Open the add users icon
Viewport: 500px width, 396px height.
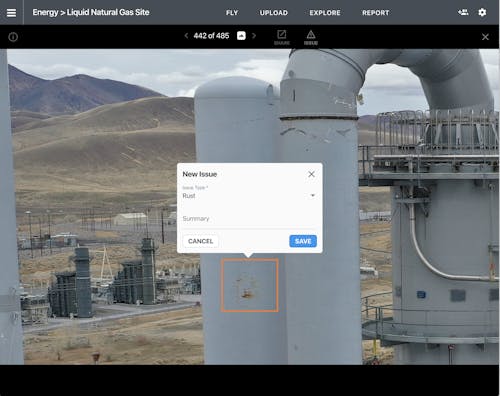click(x=463, y=12)
